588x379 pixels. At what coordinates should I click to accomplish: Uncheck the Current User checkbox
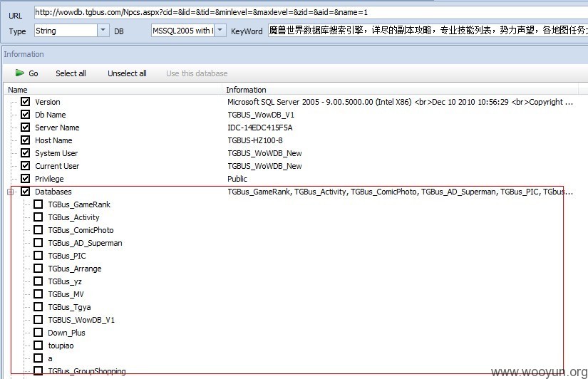[25, 166]
